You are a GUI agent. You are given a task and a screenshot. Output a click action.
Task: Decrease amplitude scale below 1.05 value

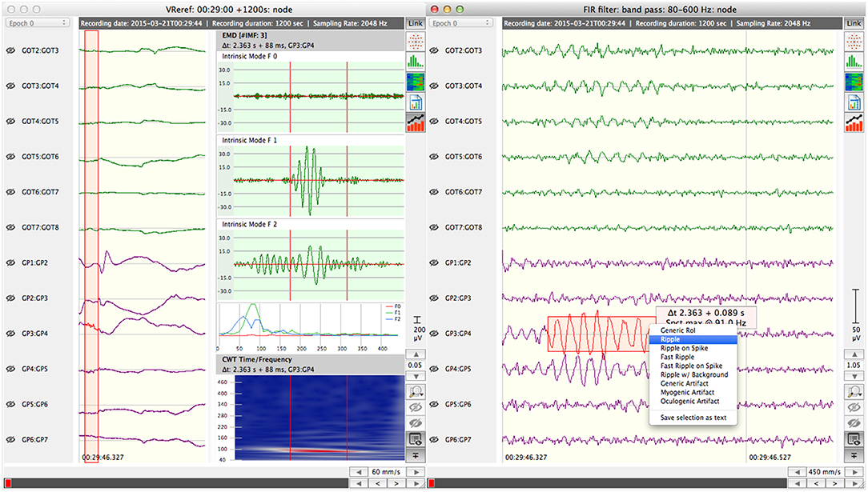pyautogui.click(x=854, y=376)
